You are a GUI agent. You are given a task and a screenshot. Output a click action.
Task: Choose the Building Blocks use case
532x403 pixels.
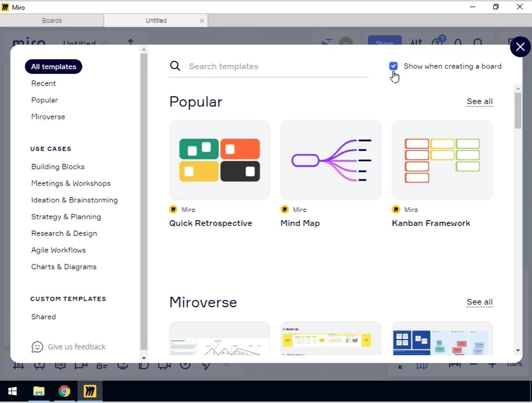tap(58, 167)
